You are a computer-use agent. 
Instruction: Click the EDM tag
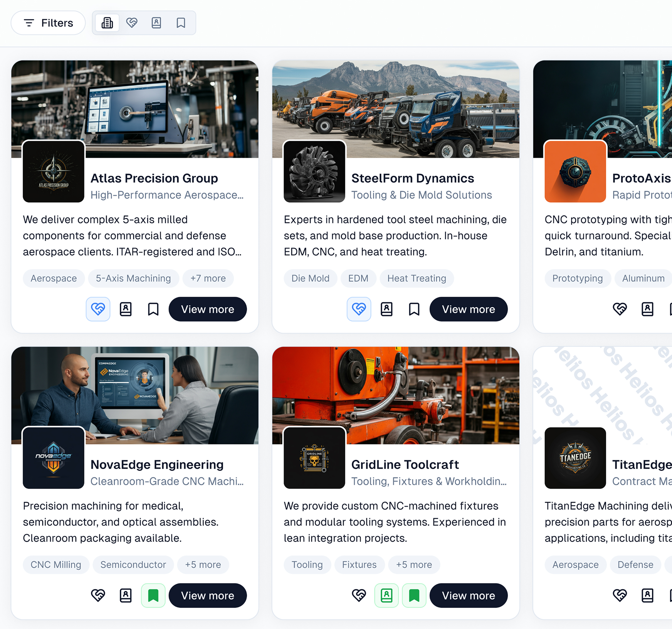[358, 278]
